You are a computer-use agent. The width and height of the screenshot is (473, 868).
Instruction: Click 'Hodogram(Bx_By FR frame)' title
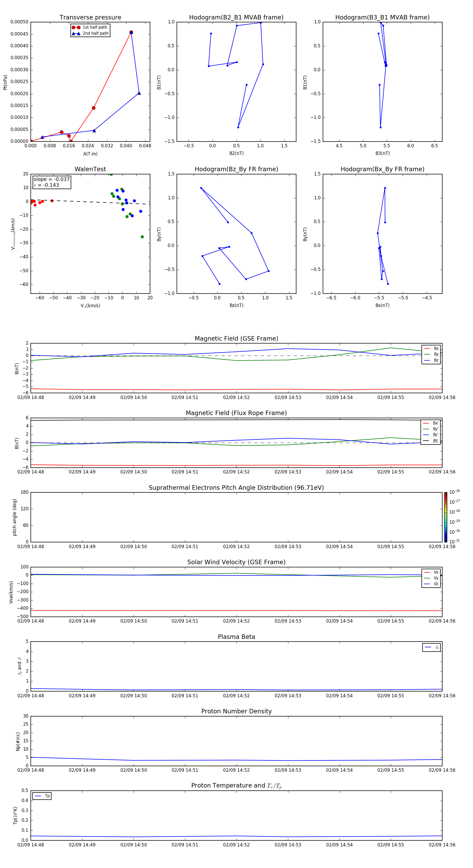(382, 169)
